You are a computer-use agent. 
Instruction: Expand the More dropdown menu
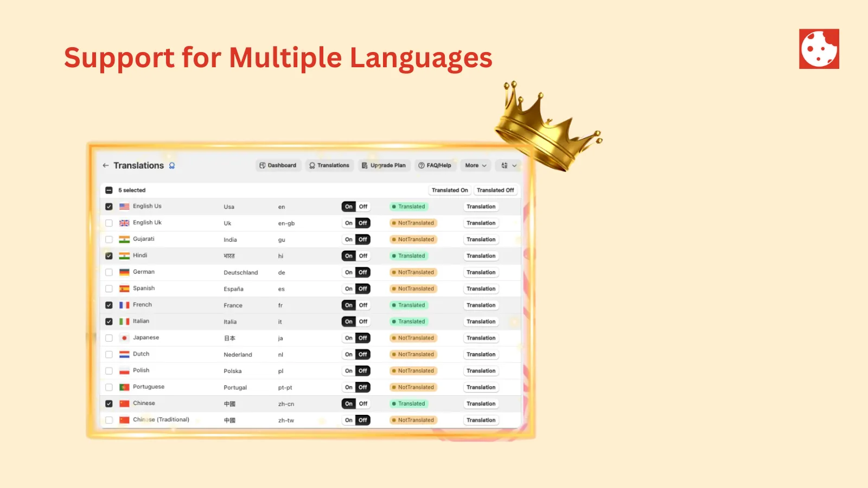[x=476, y=165]
